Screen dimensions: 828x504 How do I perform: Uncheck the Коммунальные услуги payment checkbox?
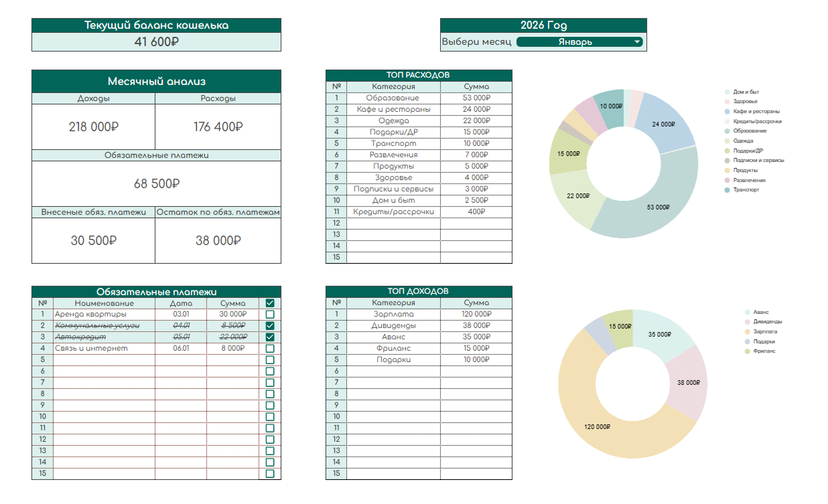(x=270, y=326)
